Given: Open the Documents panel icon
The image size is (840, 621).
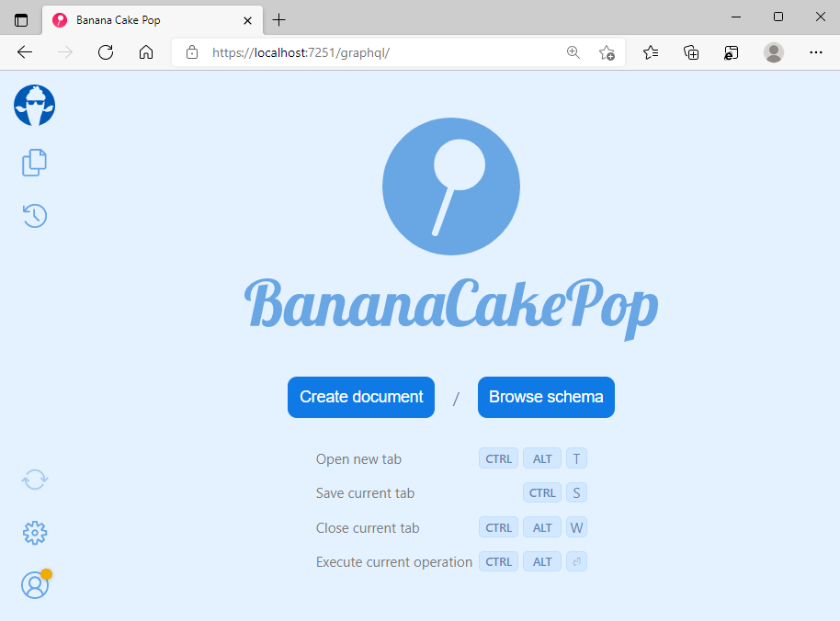Looking at the screenshot, I should 34,163.
